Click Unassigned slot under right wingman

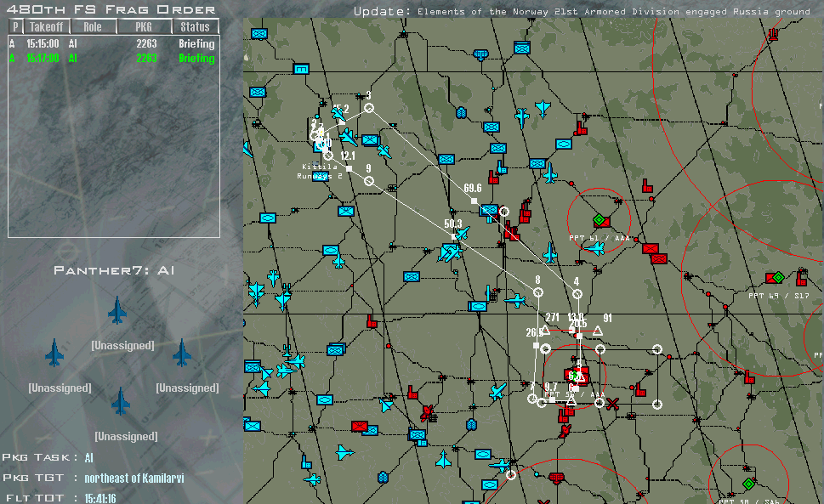point(188,388)
